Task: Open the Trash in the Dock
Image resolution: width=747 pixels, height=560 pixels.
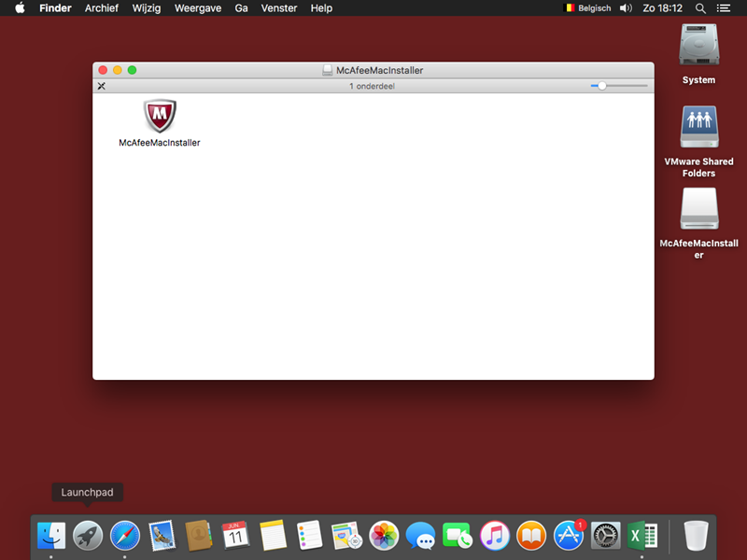Action: (696, 535)
